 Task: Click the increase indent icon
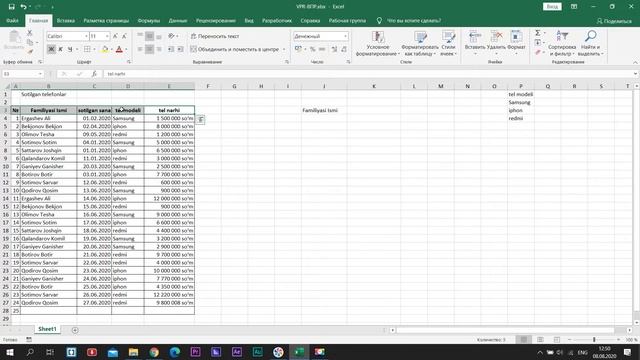(x=180, y=49)
